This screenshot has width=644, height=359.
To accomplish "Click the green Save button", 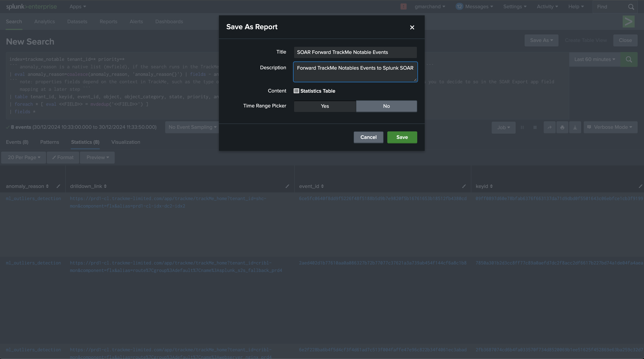I will [x=402, y=137].
